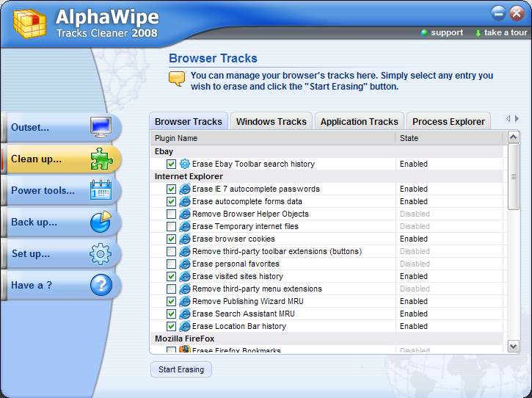
Task: Click the calendar icon on Power tools
Action: (x=101, y=190)
